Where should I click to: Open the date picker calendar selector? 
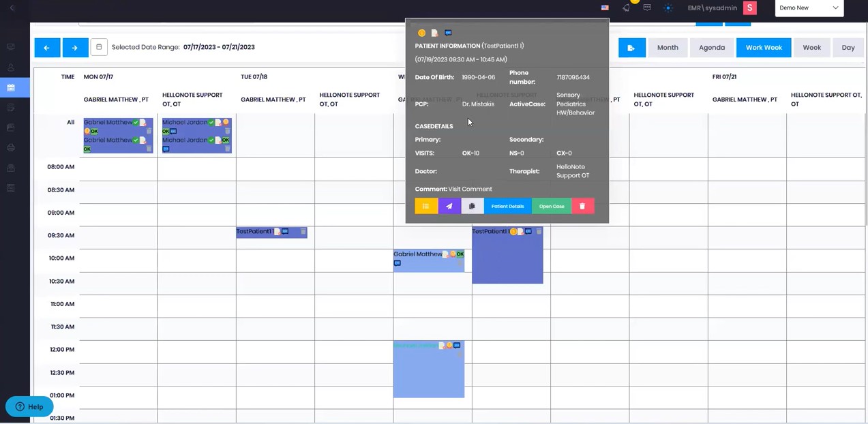point(99,46)
